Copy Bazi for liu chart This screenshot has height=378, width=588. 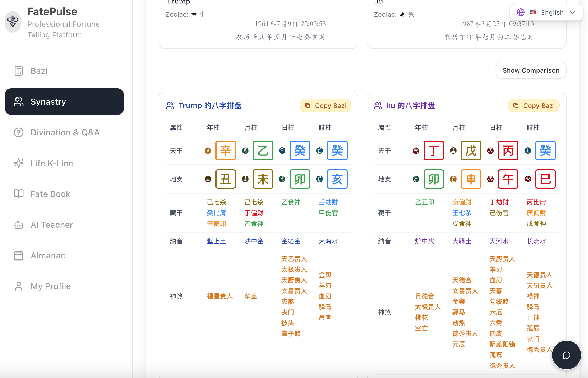click(x=533, y=106)
